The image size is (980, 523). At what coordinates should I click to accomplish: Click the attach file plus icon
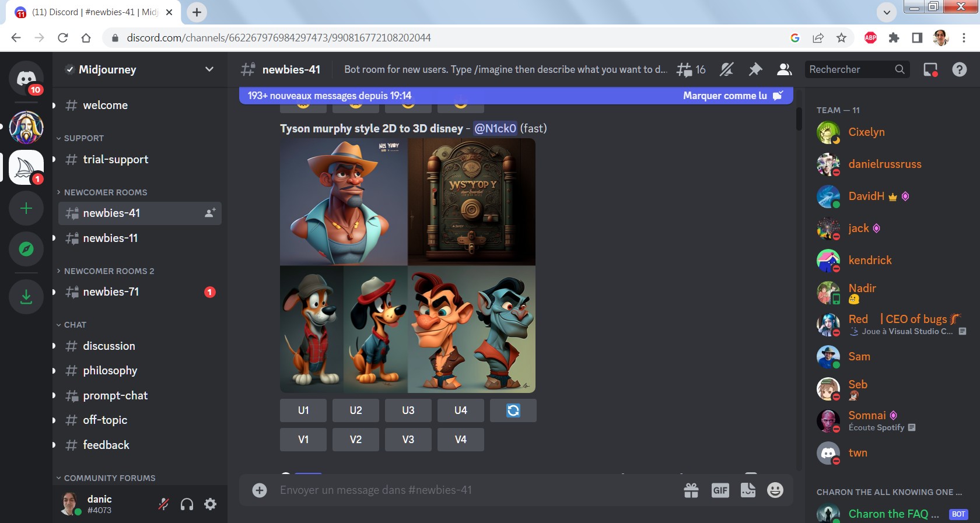pos(260,490)
